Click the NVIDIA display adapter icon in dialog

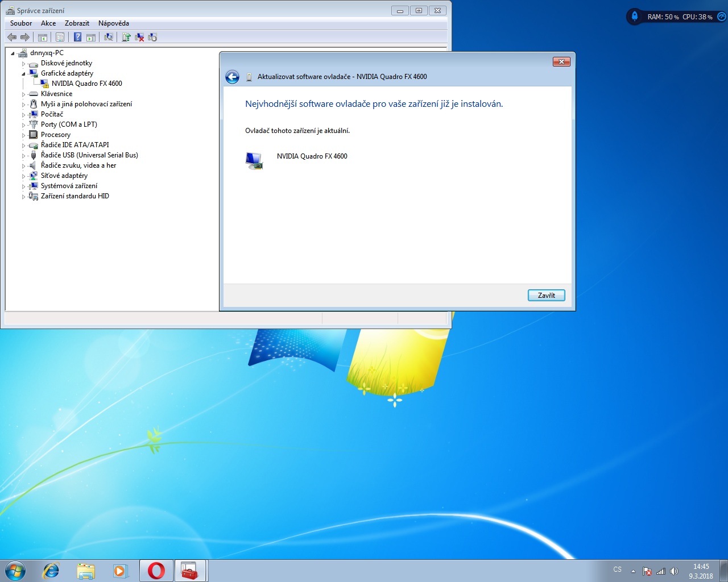(x=254, y=161)
